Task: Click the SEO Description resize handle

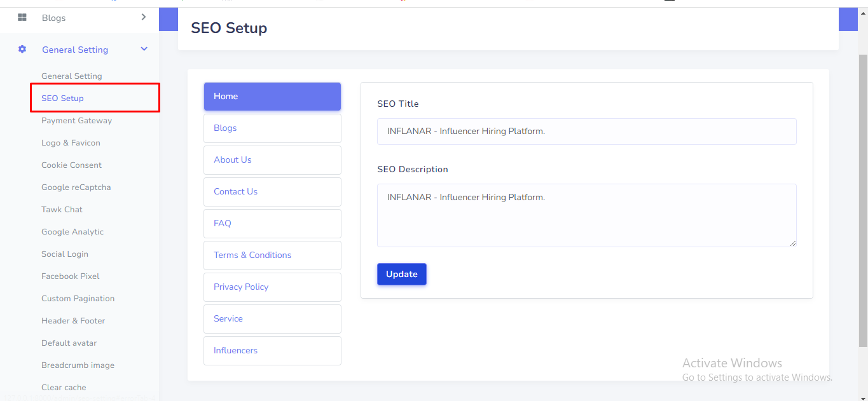Action: click(792, 243)
